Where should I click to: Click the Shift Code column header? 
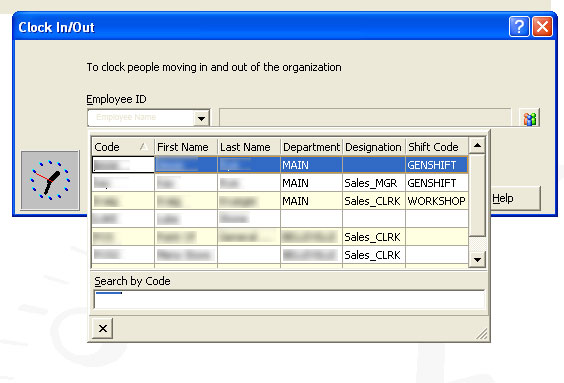tap(437, 147)
